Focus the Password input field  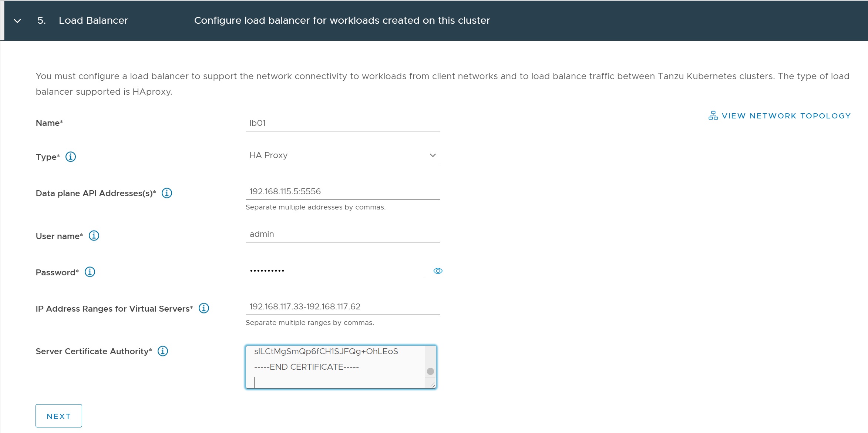click(x=334, y=271)
